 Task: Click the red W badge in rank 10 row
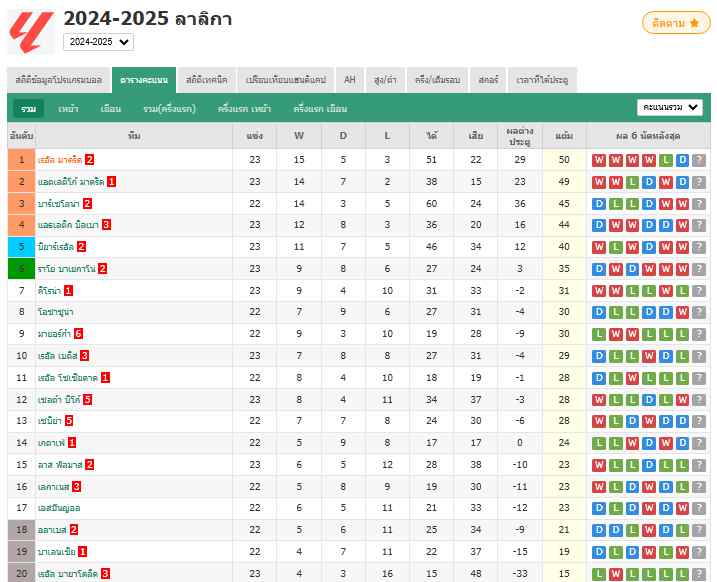[649, 356]
